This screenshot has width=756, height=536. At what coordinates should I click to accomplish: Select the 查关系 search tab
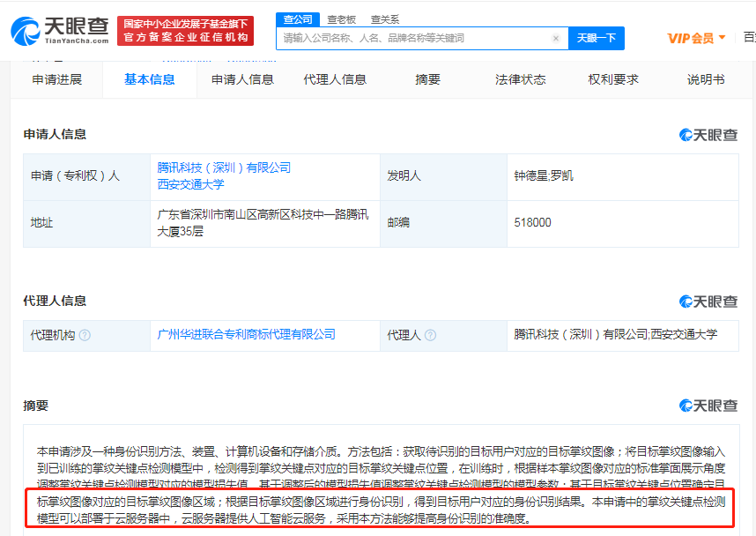click(385, 19)
